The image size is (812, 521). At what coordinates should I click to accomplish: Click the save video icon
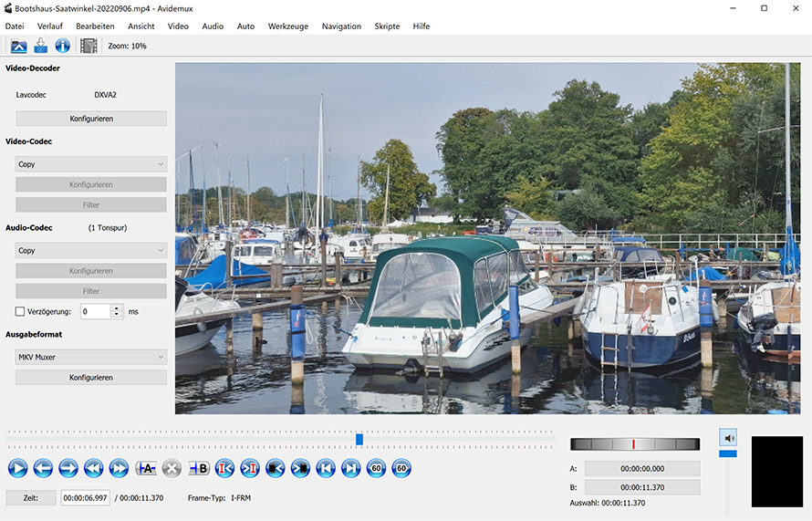(x=40, y=46)
